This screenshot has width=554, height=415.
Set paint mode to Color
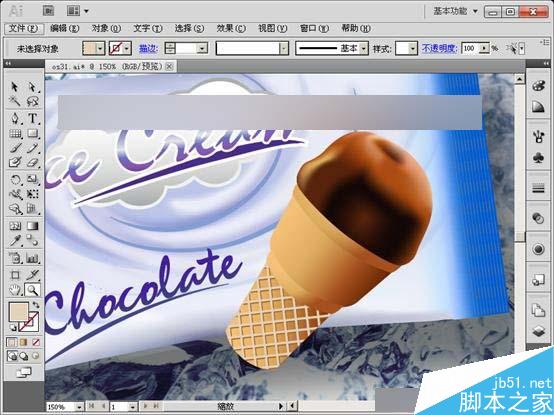(12, 342)
